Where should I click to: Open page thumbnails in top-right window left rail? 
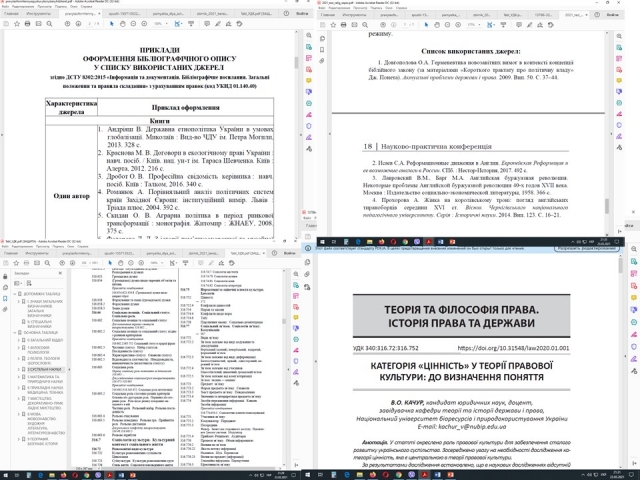[322, 39]
